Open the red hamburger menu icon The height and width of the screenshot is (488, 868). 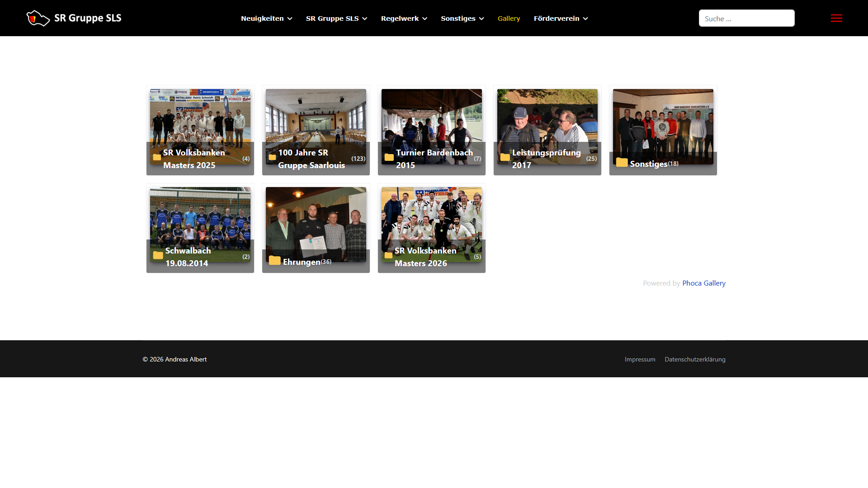pyautogui.click(x=836, y=18)
